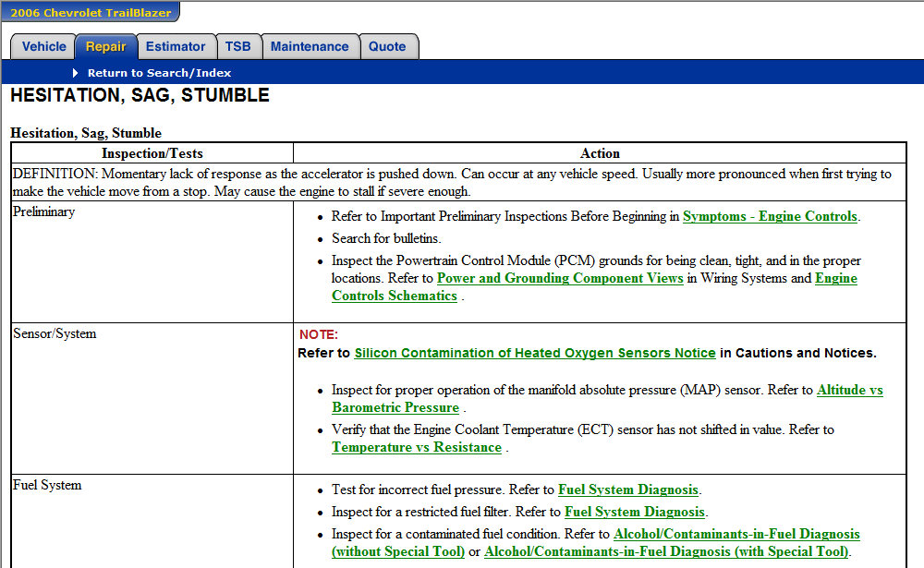This screenshot has height=568, width=924.
Task: Click the Action column header
Action: point(600,153)
